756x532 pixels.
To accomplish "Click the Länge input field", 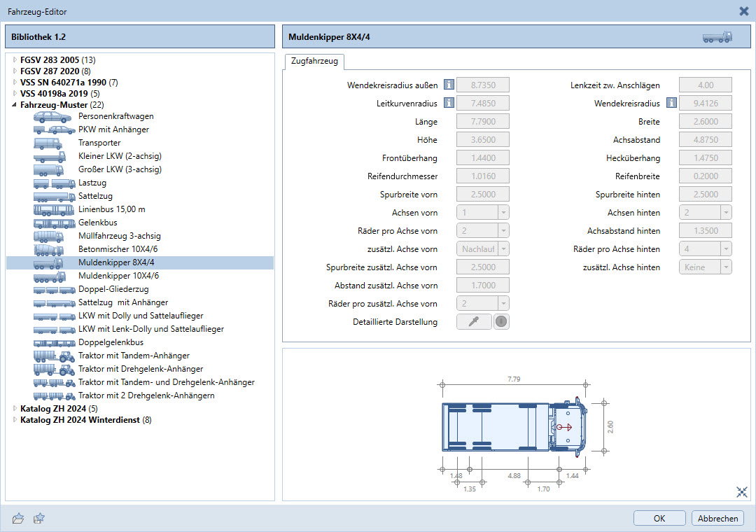I will pyautogui.click(x=483, y=122).
